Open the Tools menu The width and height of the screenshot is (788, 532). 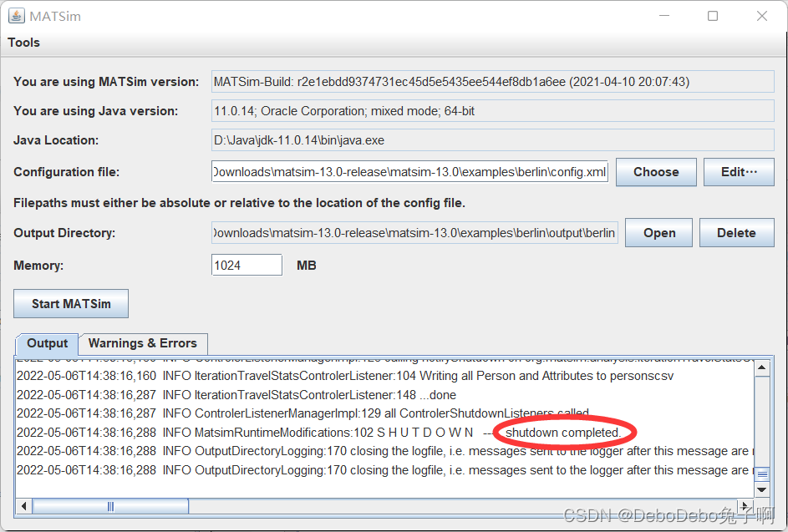[x=23, y=43]
